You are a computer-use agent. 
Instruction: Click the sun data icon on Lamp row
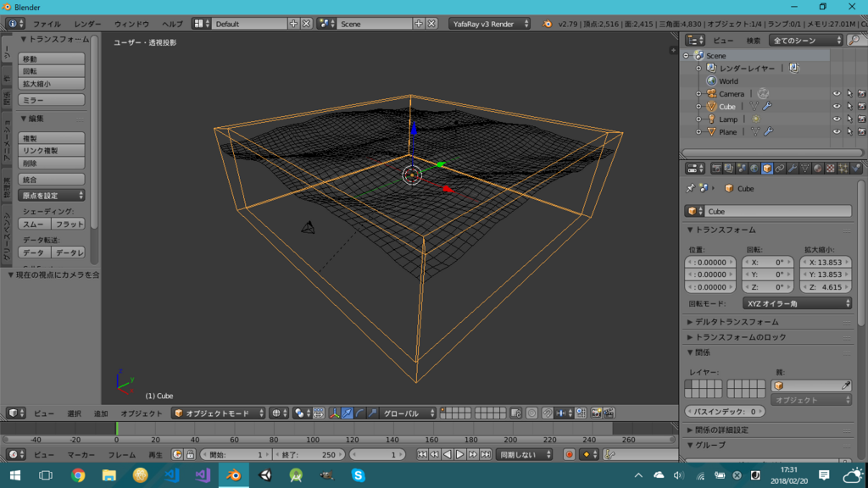(x=755, y=119)
